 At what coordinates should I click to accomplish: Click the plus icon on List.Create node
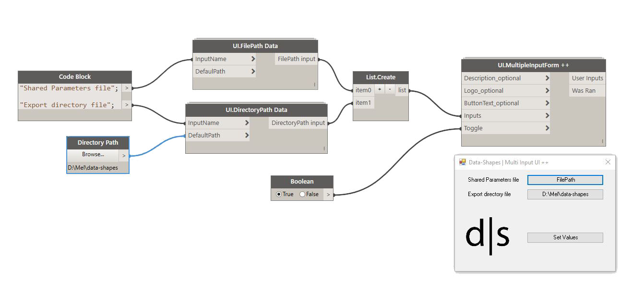[380, 90]
